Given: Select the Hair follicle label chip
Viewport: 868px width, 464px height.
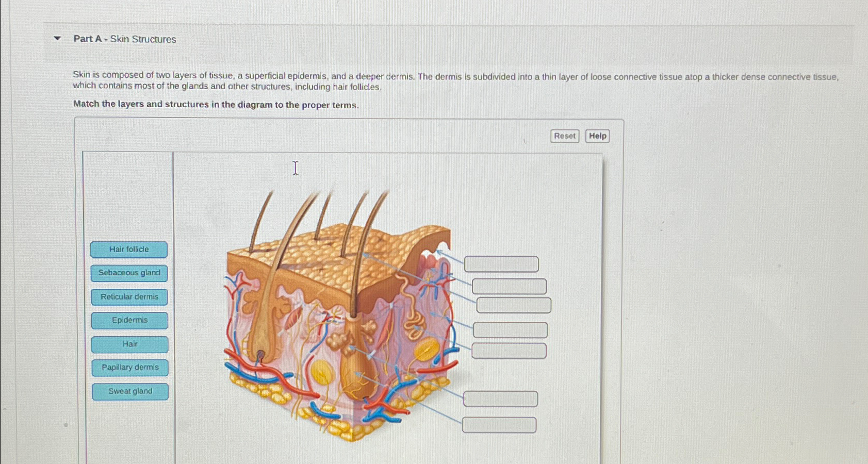Looking at the screenshot, I should tap(129, 250).
